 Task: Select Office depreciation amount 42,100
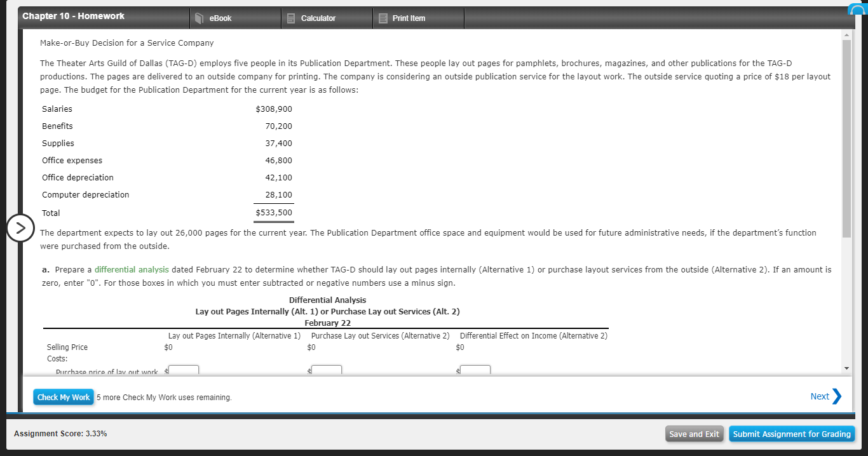coord(278,178)
